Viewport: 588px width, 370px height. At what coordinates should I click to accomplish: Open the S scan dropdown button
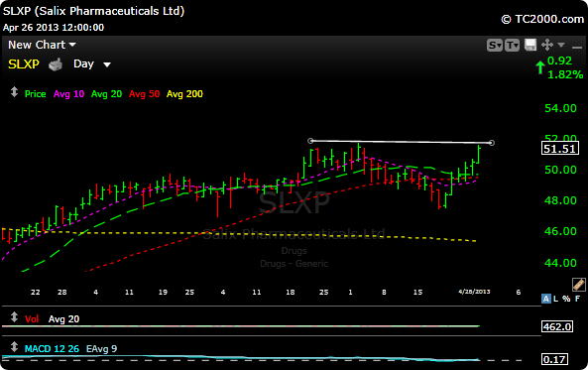(495, 46)
